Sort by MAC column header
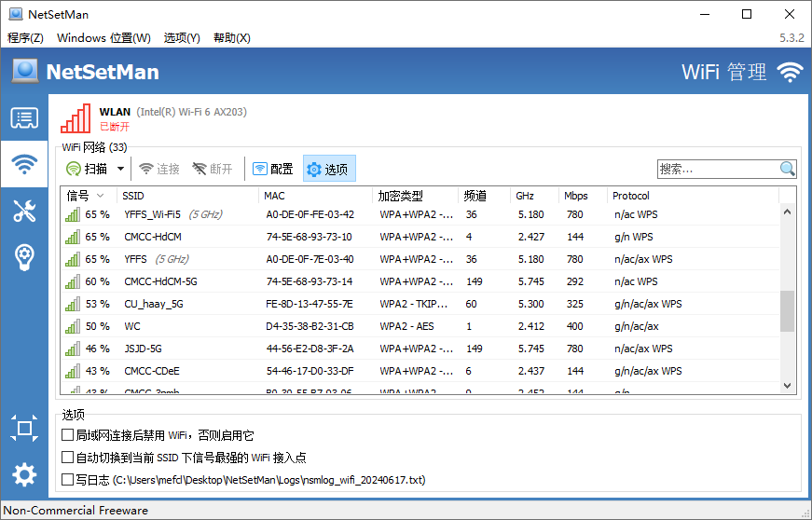Viewport: 812px width, 520px height. pos(315,196)
